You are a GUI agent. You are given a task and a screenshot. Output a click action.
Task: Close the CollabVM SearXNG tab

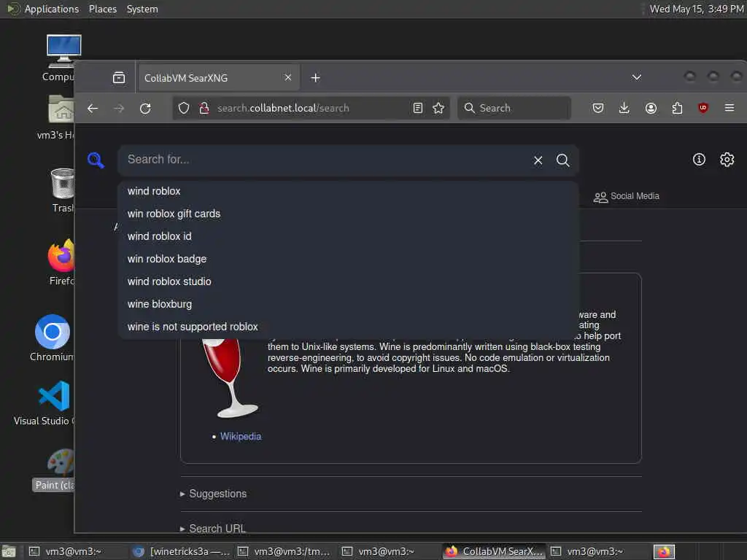pyautogui.click(x=287, y=77)
